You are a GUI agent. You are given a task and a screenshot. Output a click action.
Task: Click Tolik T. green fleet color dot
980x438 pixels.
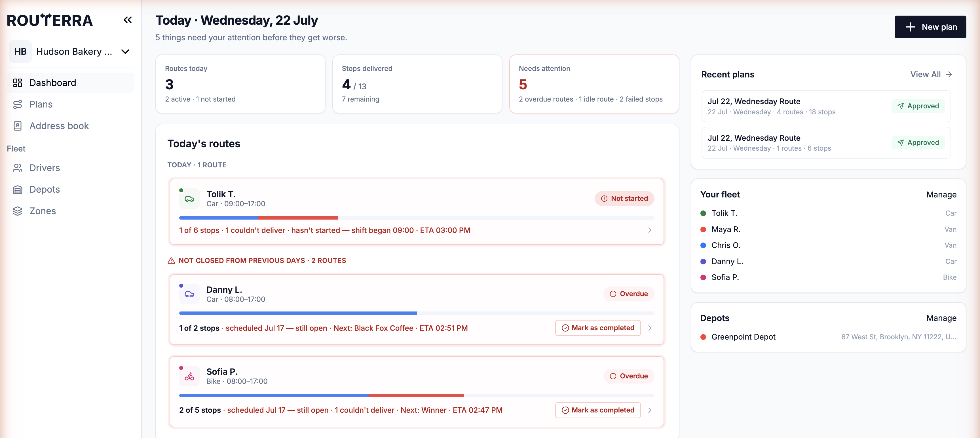click(703, 213)
